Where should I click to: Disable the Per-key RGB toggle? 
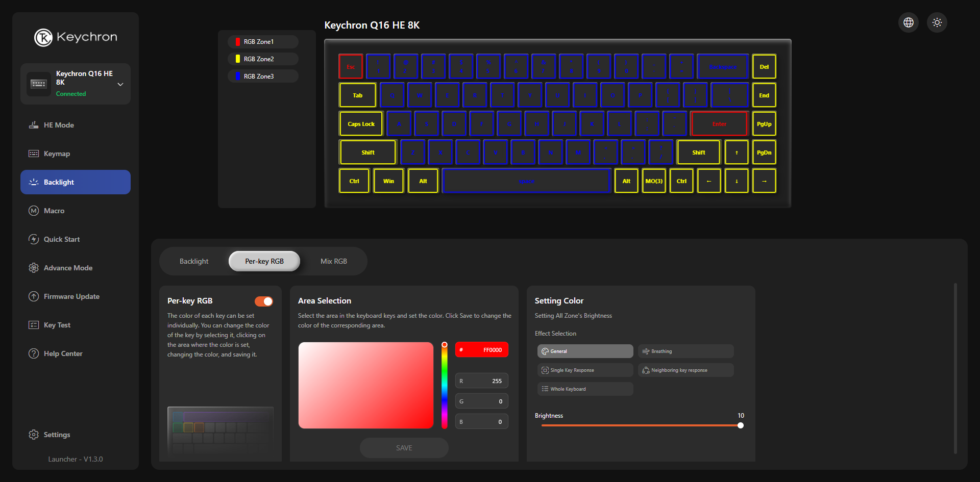[264, 301]
